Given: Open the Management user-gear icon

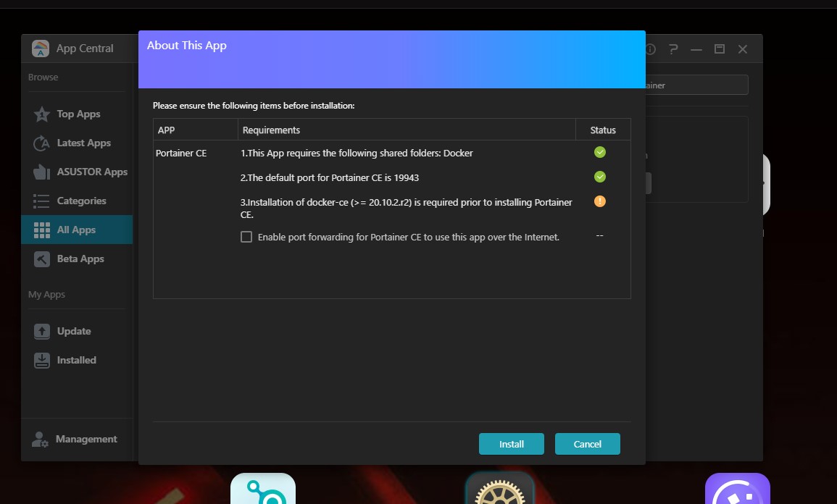Looking at the screenshot, I should (x=40, y=440).
